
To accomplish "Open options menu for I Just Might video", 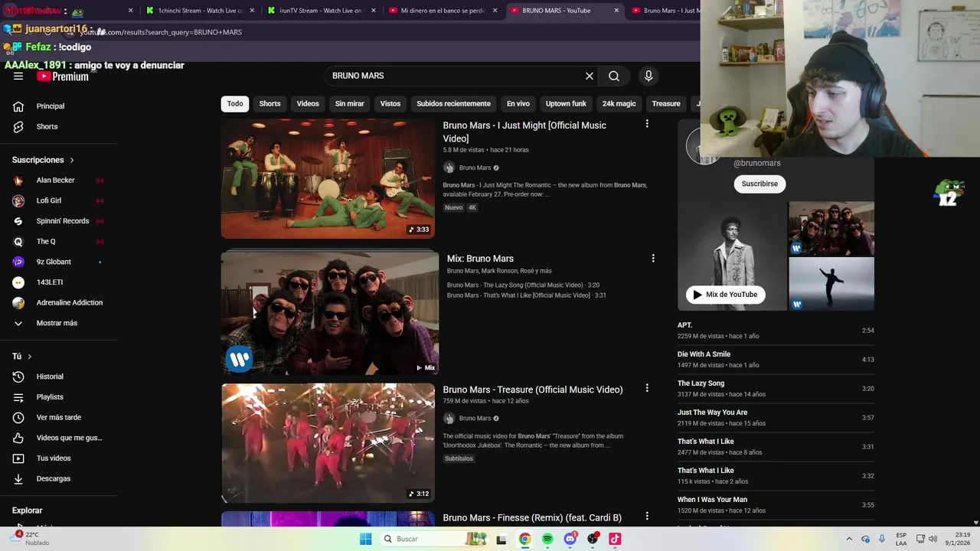I will pos(647,124).
